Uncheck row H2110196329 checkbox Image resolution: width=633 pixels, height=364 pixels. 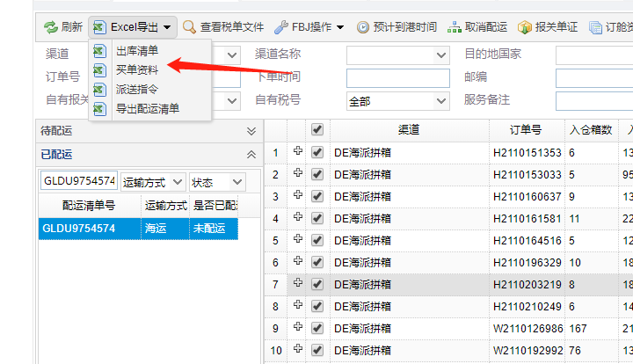click(317, 262)
